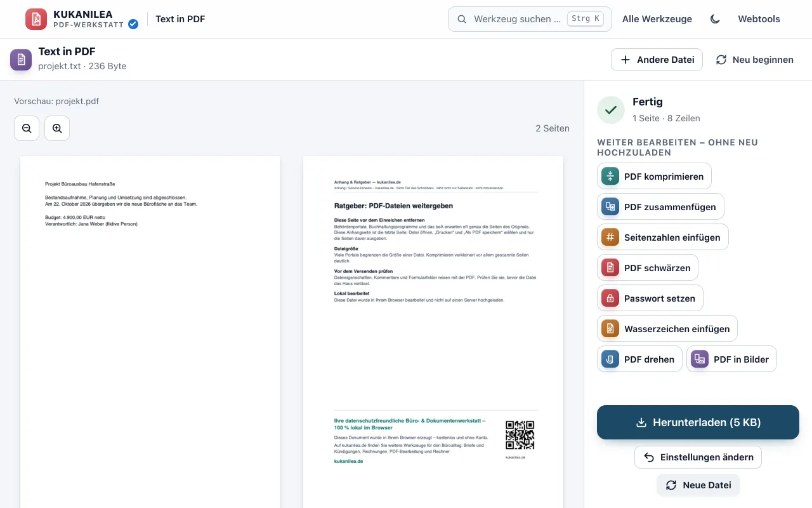Click Einstellungen ändern button
This screenshot has width=812, height=508.
(x=698, y=457)
